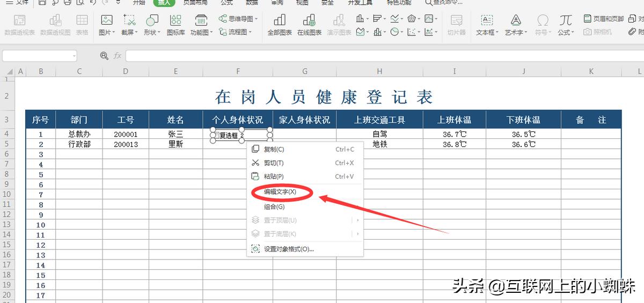The width and height of the screenshot is (644, 303).
Task: Select 组合(G) in the context menu
Action: click(x=305, y=206)
